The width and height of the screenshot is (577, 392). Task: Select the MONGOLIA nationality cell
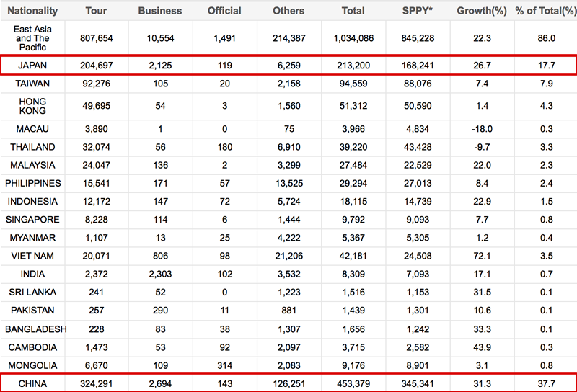click(32, 365)
